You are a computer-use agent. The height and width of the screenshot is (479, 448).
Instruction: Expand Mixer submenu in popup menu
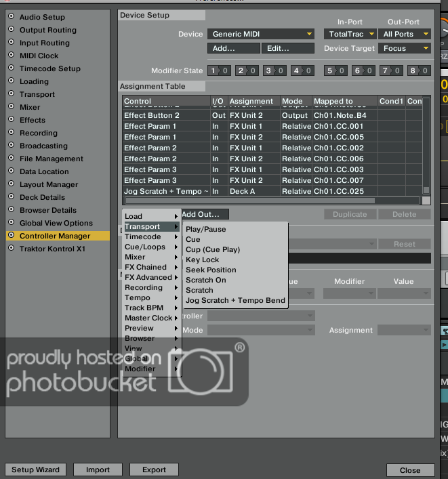(x=151, y=257)
